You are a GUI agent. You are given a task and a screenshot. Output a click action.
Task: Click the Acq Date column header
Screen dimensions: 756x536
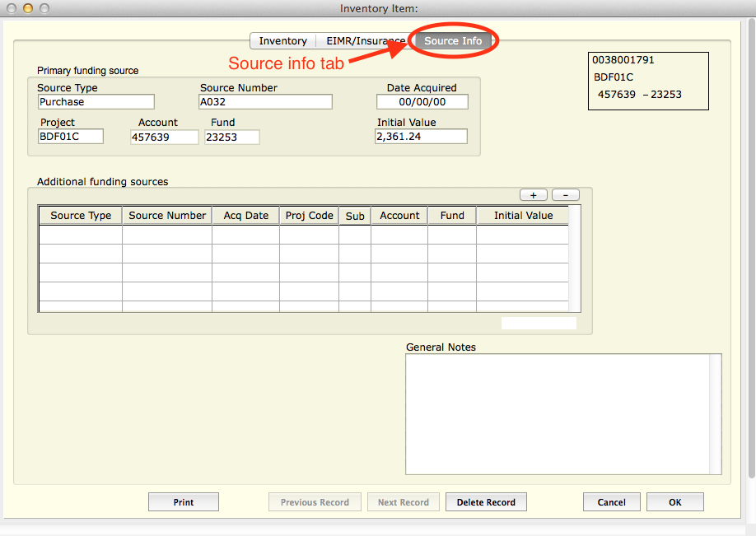(x=245, y=216)
